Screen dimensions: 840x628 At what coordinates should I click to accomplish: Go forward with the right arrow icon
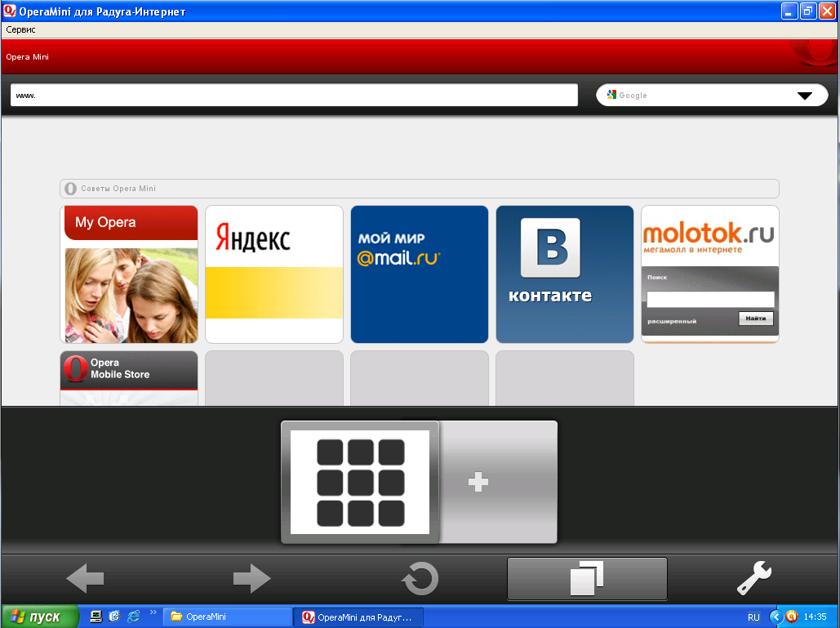tap(251, 578)
